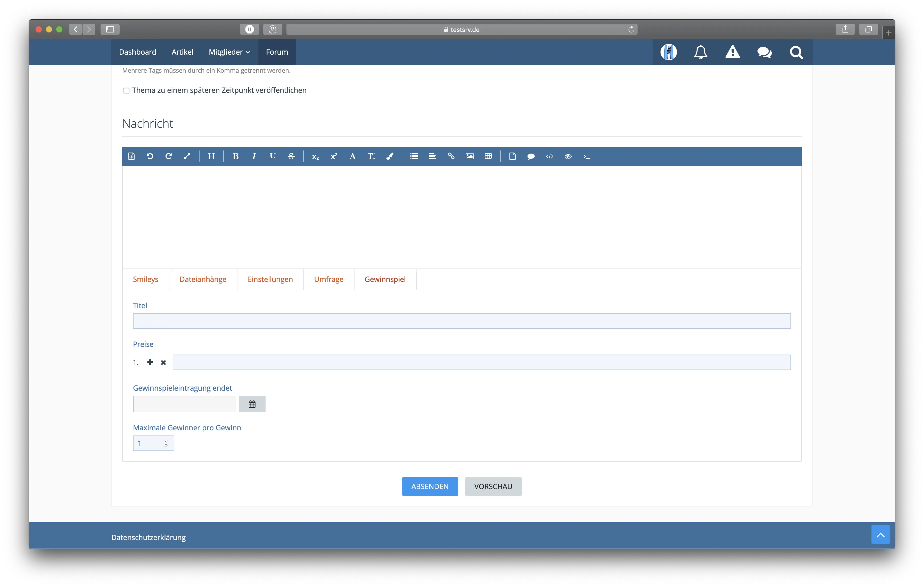Click the Vorschau button
The height and width of the screenshot is (587, 924).
click(493, 486)
